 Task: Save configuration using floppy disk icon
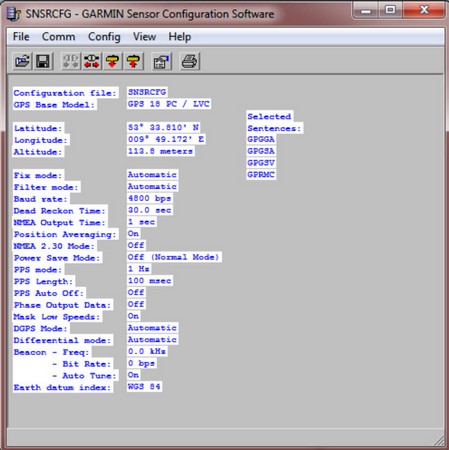(x=43, y=61)
